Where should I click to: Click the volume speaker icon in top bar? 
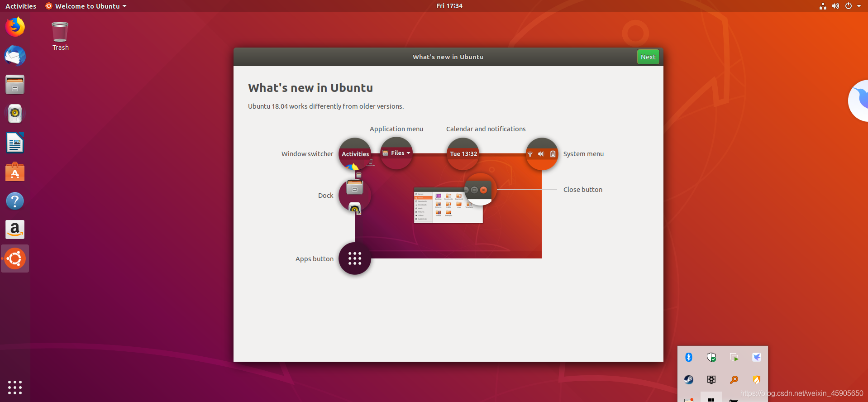point(835,6)
